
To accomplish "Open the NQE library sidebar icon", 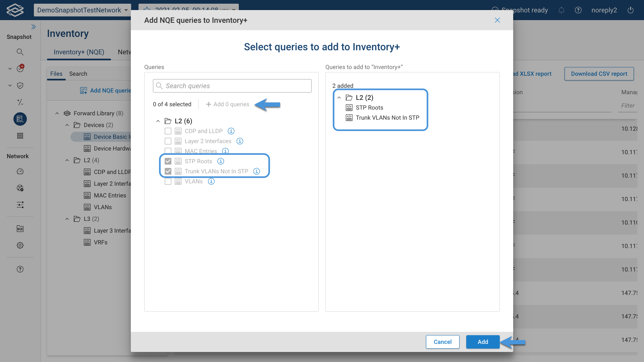I will (x=20, y=229).
